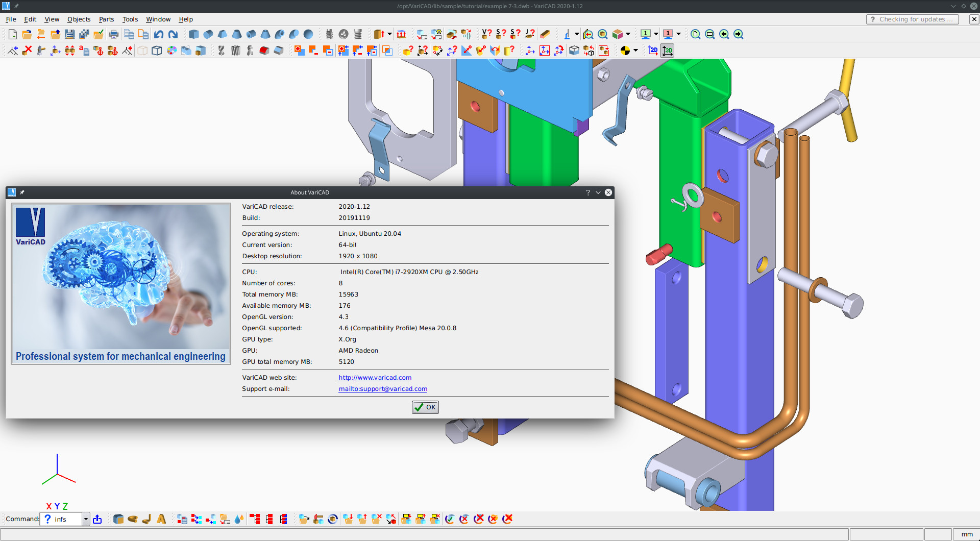The height and width of the screenshot is (541, 980).
Task: Open the Parts menu
Action: [x=106, y=19]
